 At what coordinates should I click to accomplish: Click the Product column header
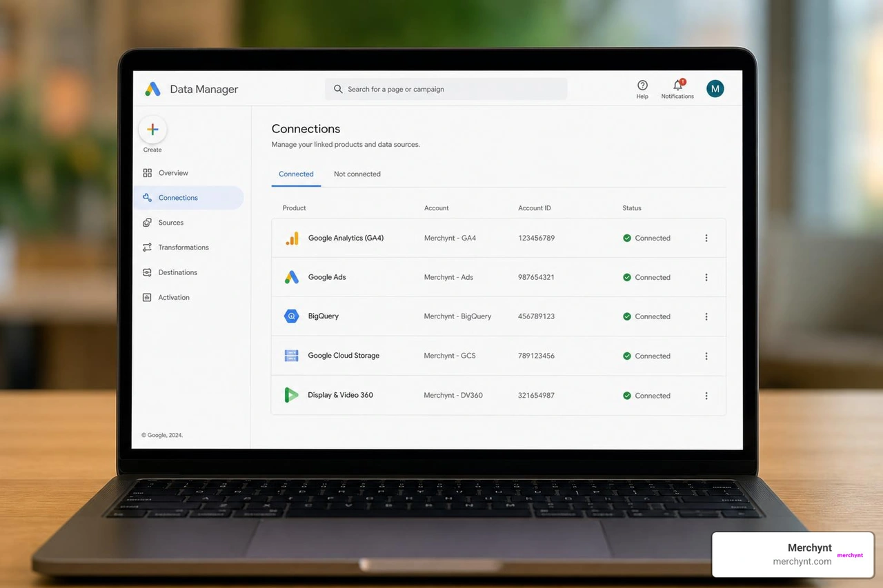pos(295,207)
